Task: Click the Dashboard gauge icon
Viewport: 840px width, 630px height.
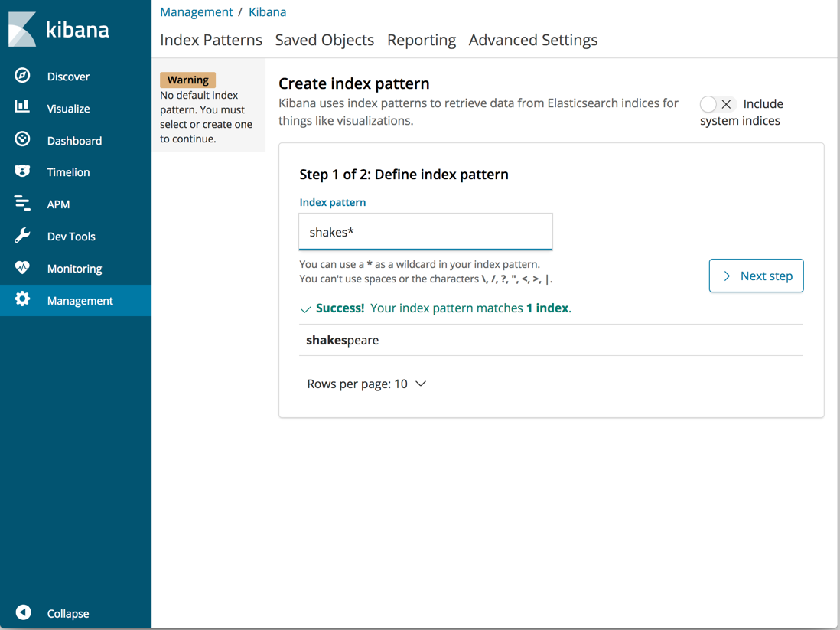Action: 22,139
